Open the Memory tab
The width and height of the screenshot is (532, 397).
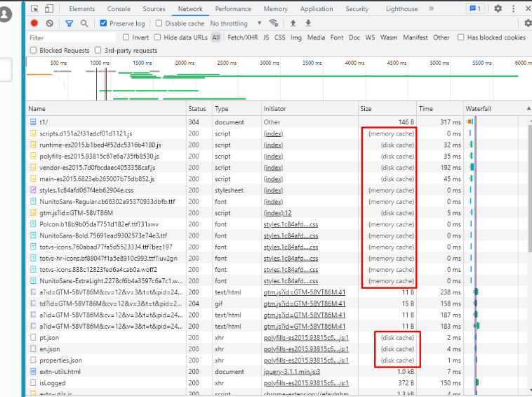[276, 9]
